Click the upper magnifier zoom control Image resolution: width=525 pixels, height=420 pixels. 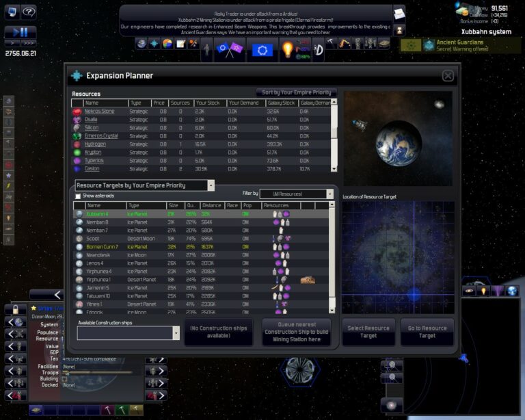click(392, 366)
